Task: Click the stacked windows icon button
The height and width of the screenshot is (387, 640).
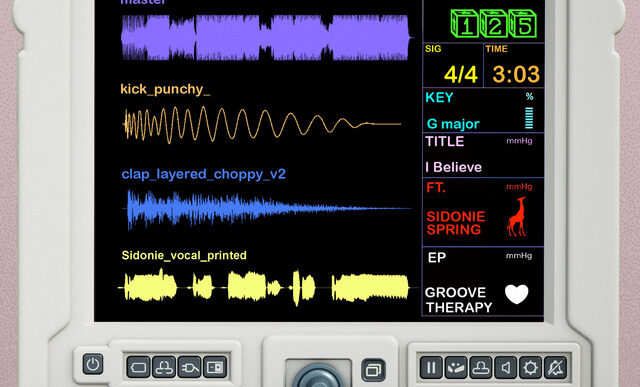Action: (x=373, y=370)
